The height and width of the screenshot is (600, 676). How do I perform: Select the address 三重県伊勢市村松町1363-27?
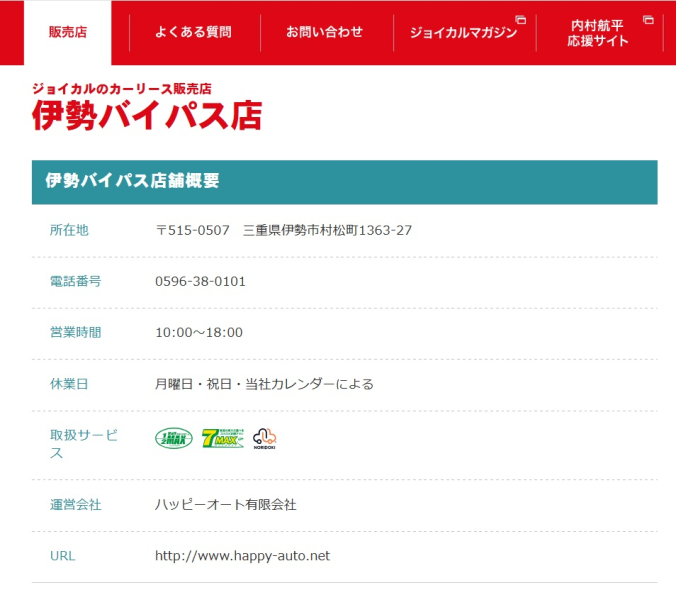(327, 230)
